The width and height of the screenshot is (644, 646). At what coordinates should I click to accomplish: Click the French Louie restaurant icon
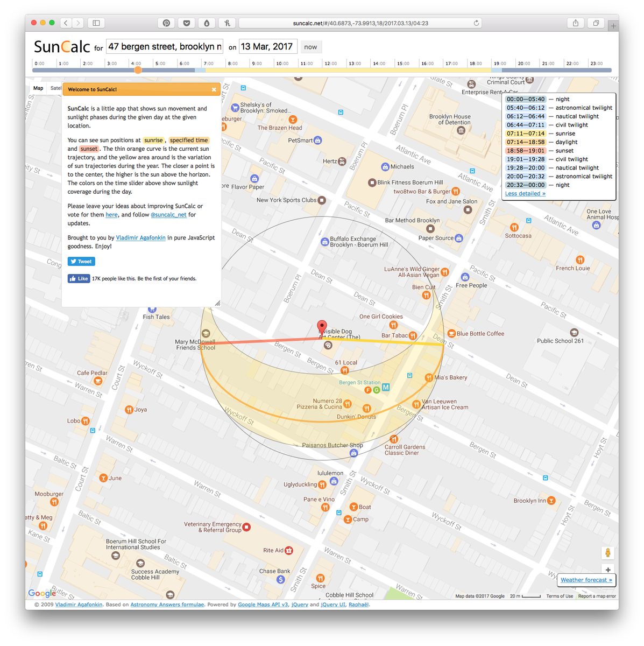pyautogui.click(x=580, y=260)
